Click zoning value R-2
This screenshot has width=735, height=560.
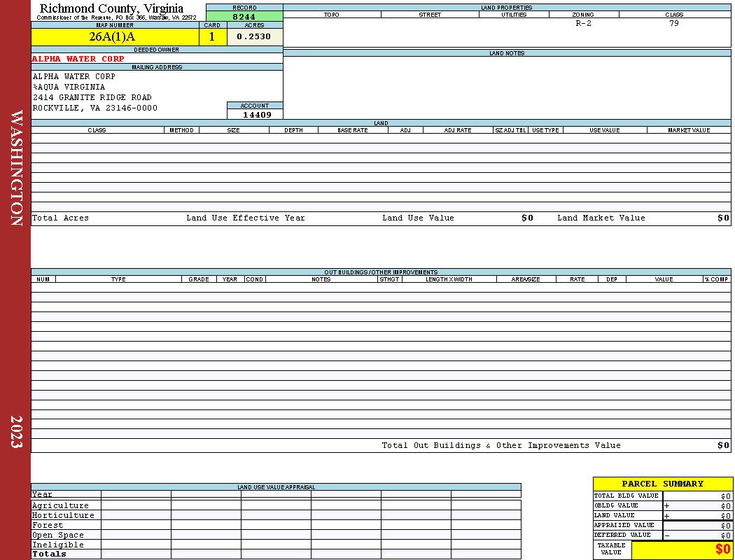click(583, 23)
